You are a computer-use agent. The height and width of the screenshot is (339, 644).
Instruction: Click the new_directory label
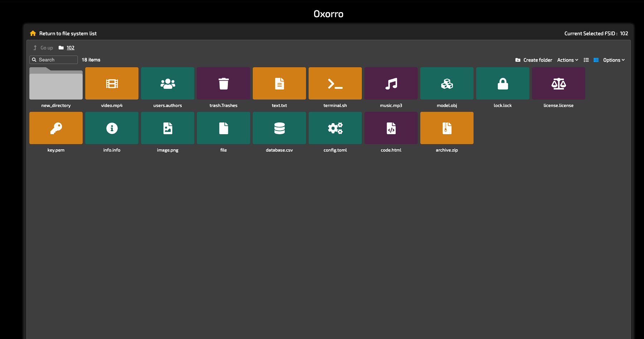pos(56,106)
